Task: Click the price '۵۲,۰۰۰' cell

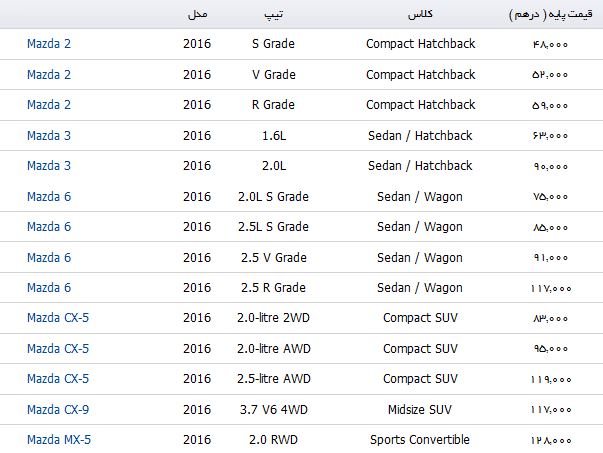Action: (550, 75)
